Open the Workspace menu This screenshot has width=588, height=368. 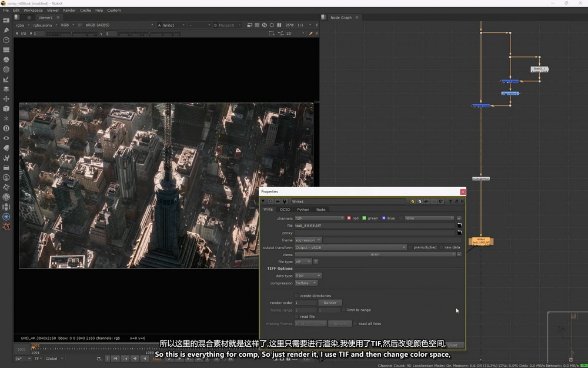point(33,10)
